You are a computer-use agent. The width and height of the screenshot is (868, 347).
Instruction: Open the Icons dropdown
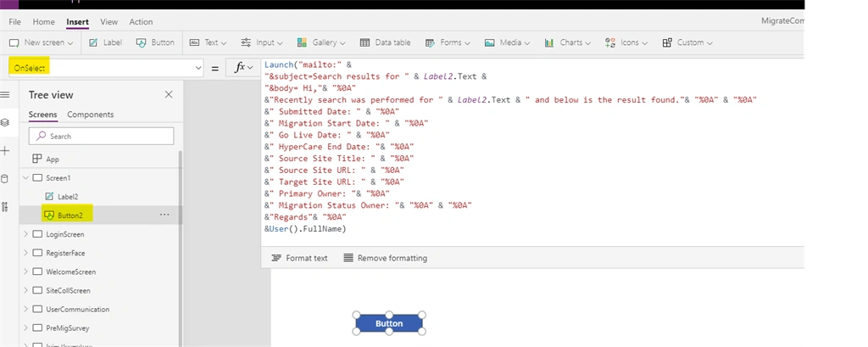pyautogui.click(x=626, y=42)
